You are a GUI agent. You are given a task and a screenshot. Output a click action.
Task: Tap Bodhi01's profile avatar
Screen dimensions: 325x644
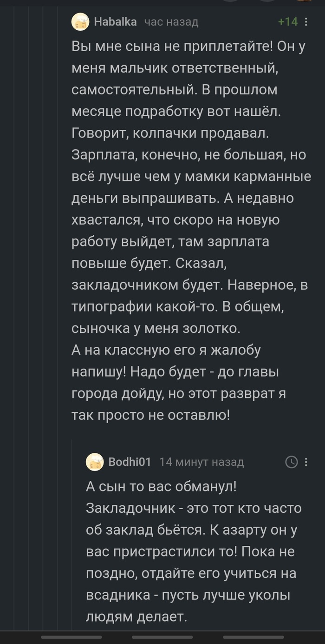pos(94,462)
